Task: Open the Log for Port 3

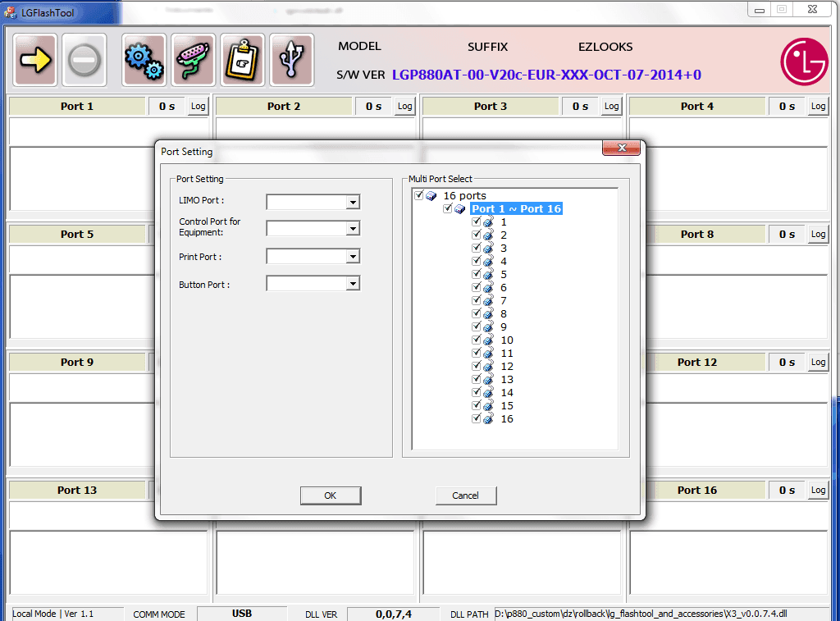Action: 612,106
